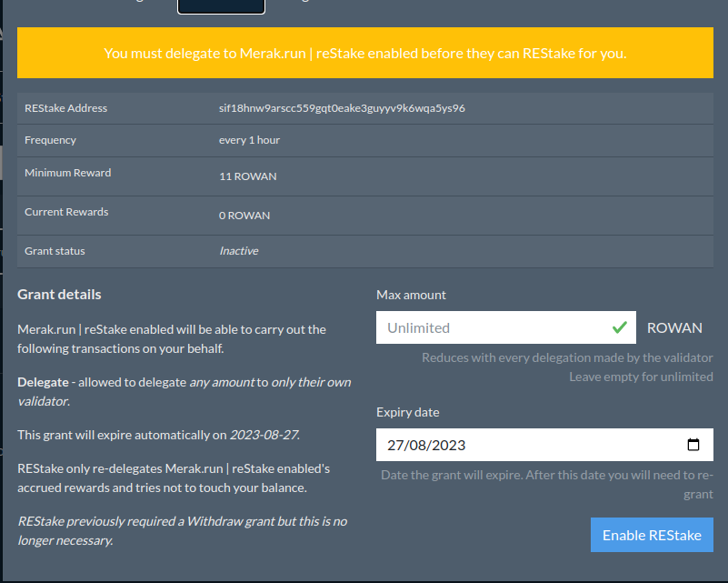This screenshot has height=583, width=728.
Task: Click the 'Max amount' field label
Action: 411,295
